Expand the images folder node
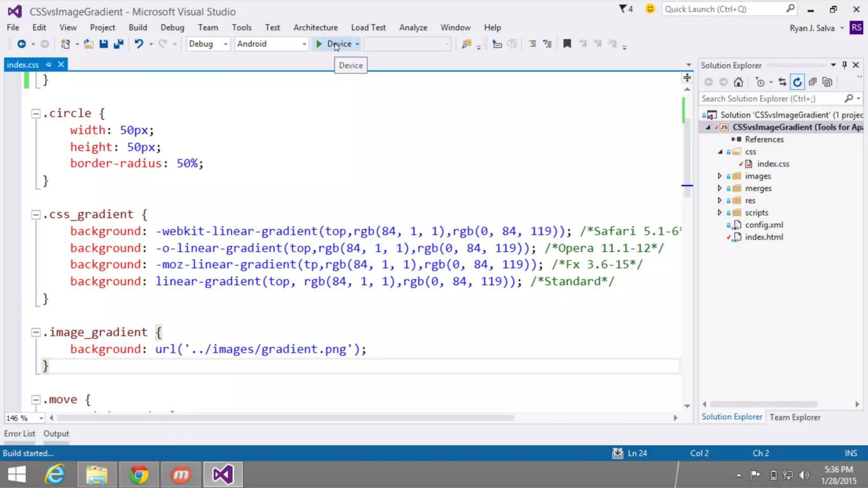Screen dimensions: 868x488 [x=719, y=176]
